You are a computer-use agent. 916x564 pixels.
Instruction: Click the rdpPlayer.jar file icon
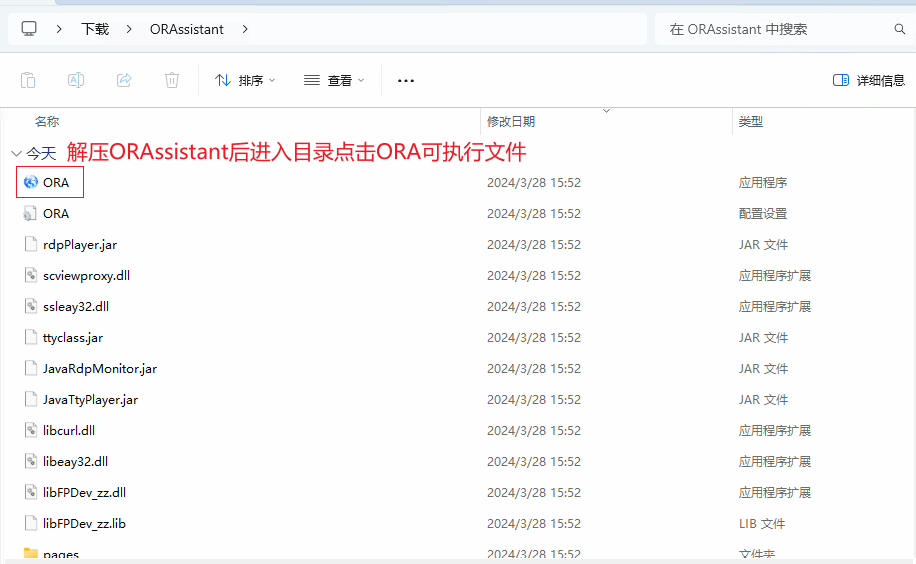30,245
